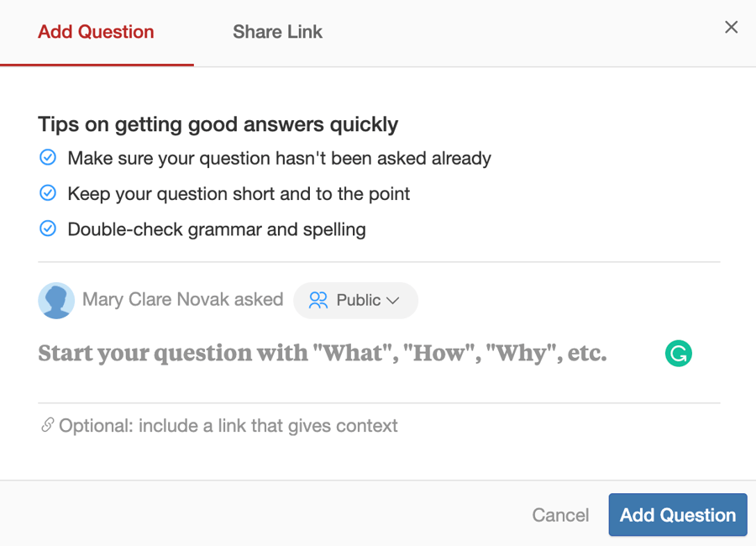Image resolution: width=756 pixels, height=546 pixels.
Task: Expand the audience chevron next to Public
Action: (393, 301)
